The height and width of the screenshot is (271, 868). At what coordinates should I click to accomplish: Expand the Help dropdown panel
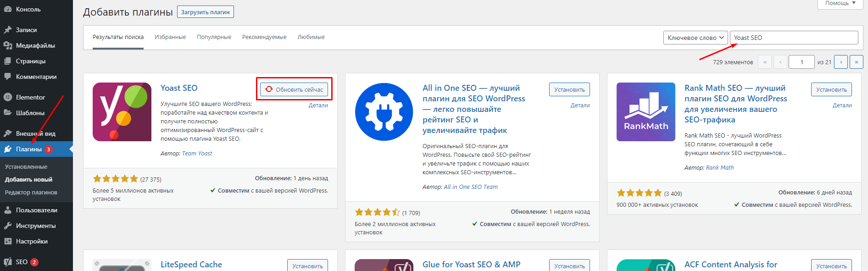pos(840,3)
